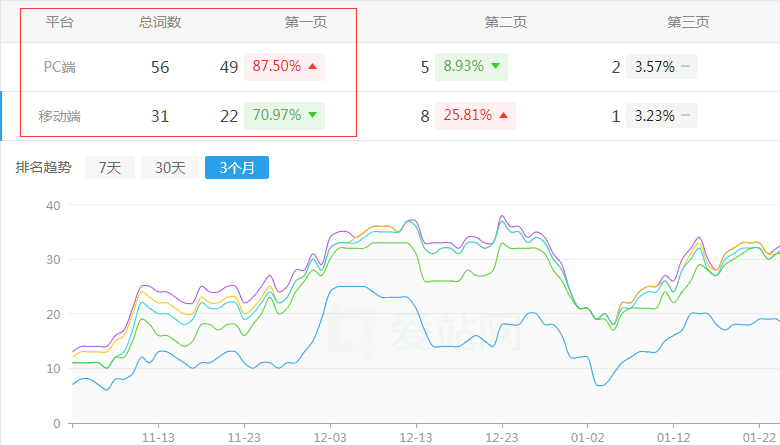
Task: Click the gray dash beside 3.57%
Action: click(686, 67)
